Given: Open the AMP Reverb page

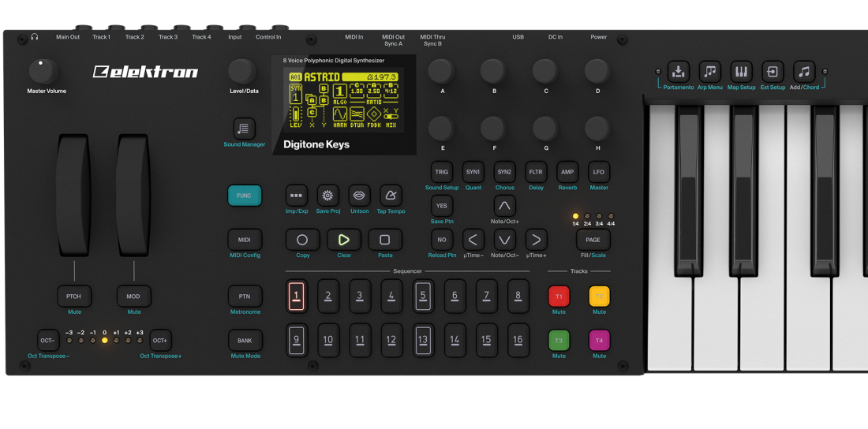Looking at the screenshot, I should point(567,172).
